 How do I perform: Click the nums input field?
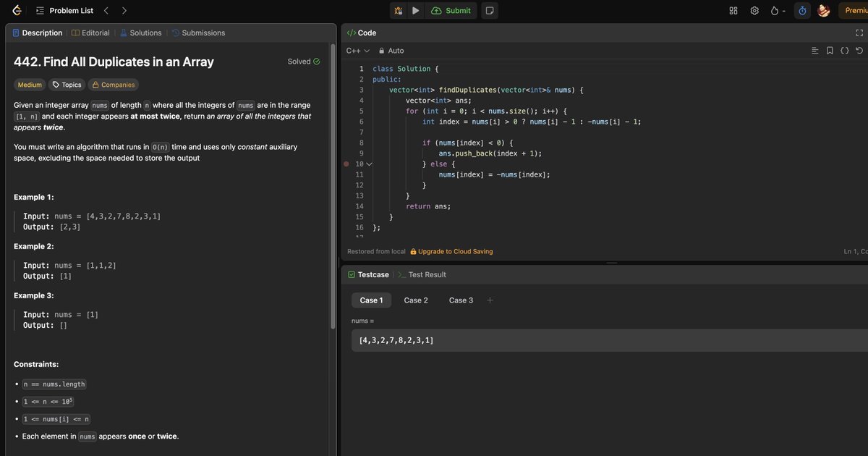[x=610, y=340]
